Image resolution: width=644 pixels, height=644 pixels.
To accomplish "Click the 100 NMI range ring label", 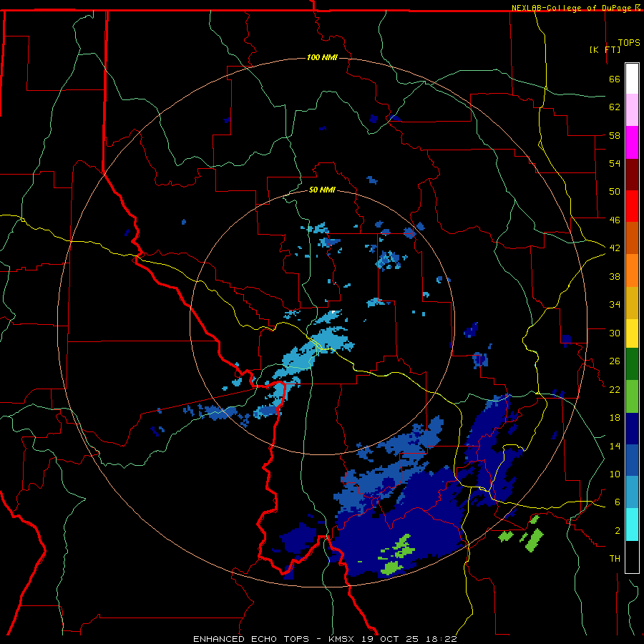I will pyautogui.click(x=322, y=57).
